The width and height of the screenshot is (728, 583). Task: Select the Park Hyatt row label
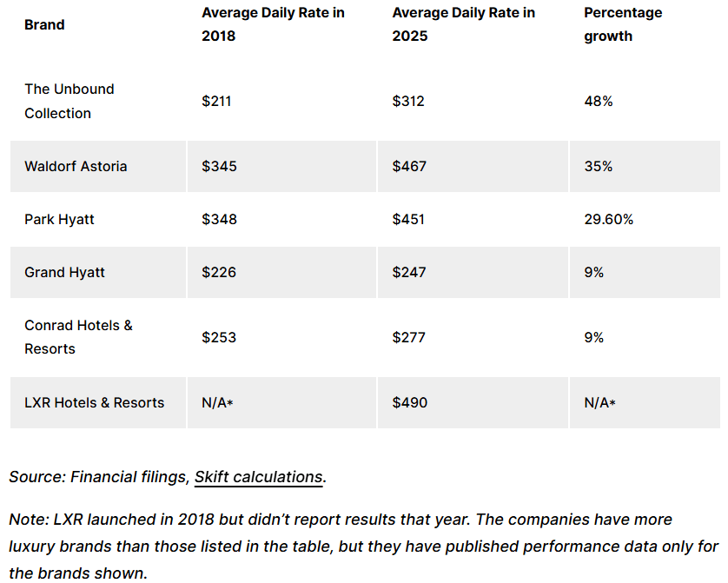click(x=59, y=220)
